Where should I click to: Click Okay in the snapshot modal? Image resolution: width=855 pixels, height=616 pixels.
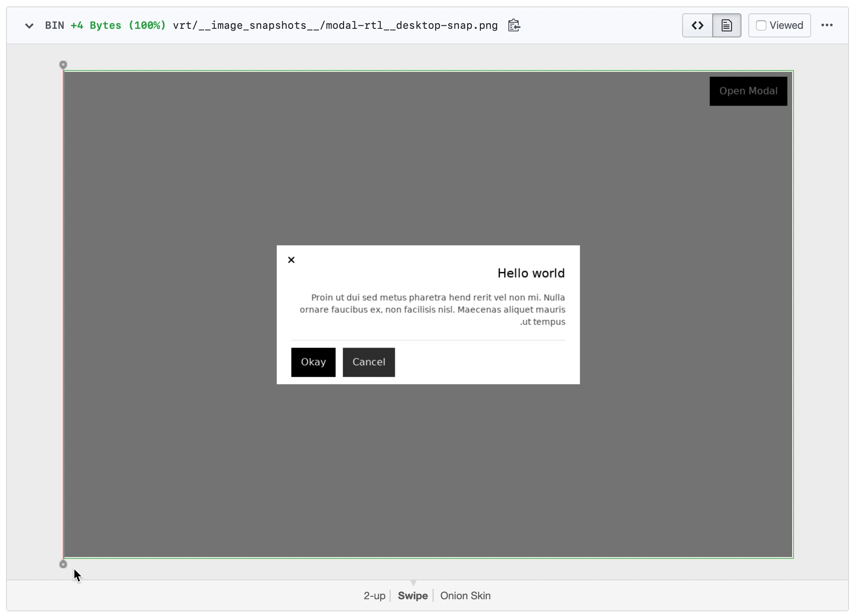[x=313, y=362]
